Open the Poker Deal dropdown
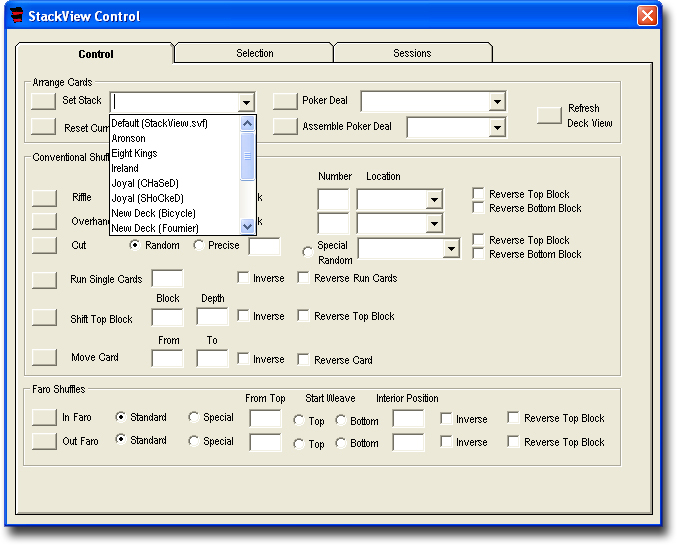Viewport: 677px width, 545px height. point(497,101)
